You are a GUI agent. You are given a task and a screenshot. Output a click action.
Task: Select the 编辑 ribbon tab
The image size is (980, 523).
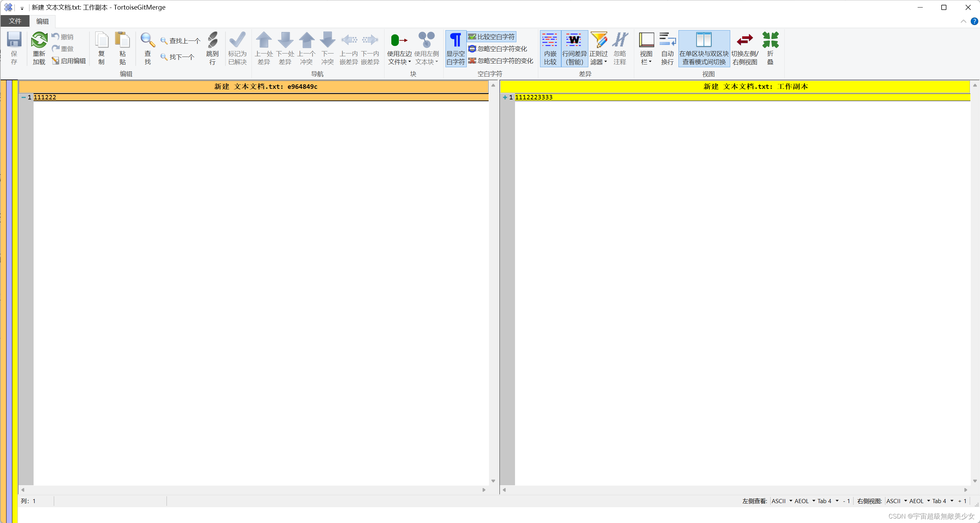(x=42, y=21)
